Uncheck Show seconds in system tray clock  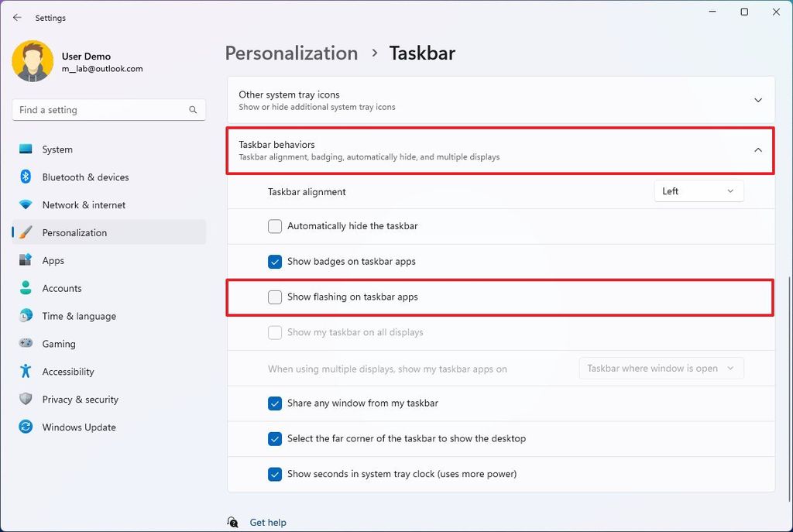pos(275,474)
